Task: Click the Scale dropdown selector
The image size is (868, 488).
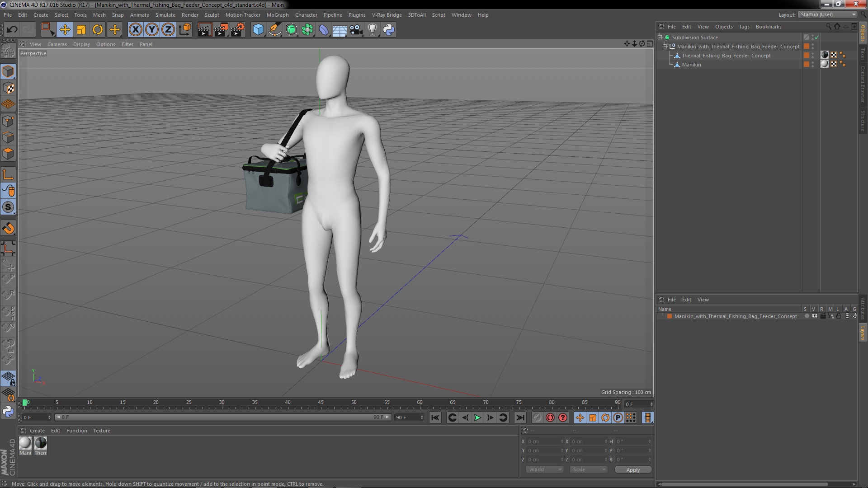Action: (587, 470)
